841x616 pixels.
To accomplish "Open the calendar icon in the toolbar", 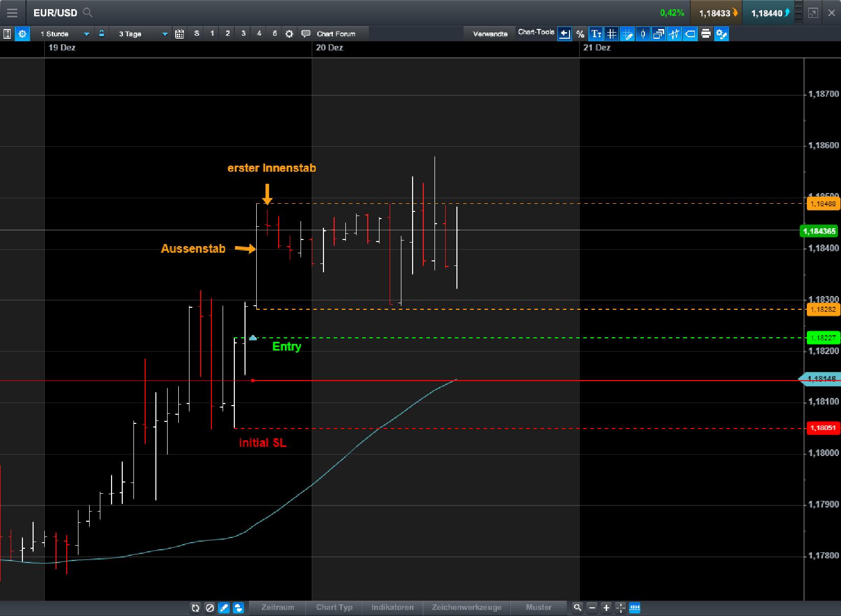I will pyautogui.click(x=179, y=33).
